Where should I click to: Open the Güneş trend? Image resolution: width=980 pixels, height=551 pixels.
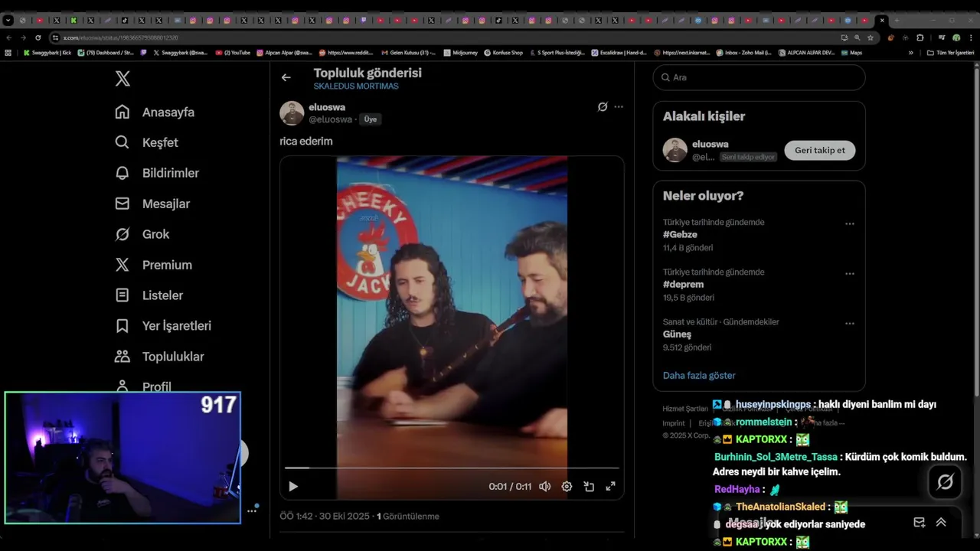[x=677, y=334]
